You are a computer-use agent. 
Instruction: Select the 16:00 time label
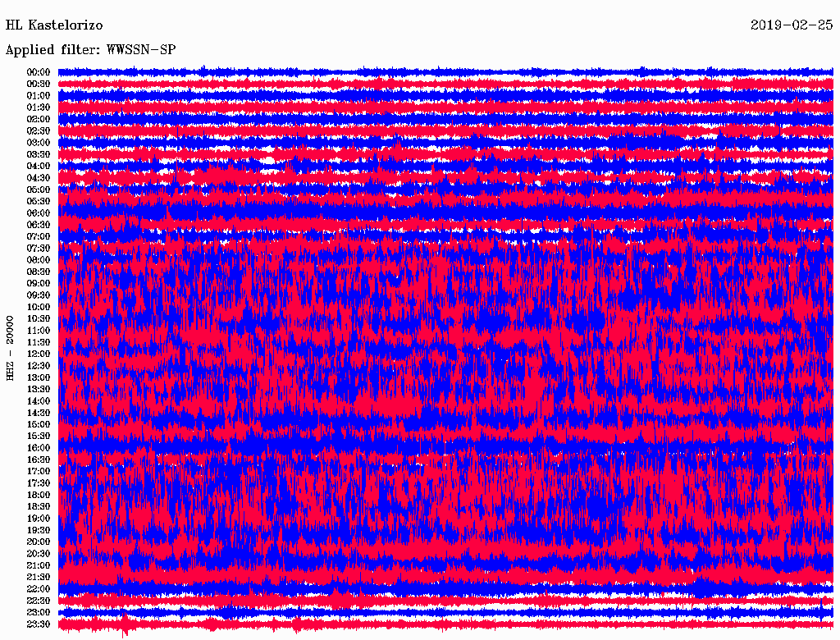click(39, 447)
